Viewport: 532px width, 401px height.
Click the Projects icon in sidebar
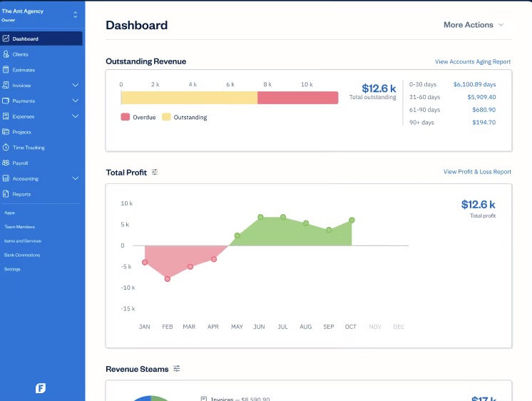tap(6, 132)
